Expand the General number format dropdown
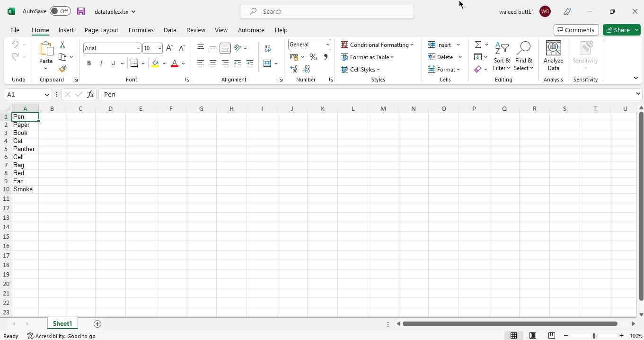The height and width of the screenshot is (340, 644). coord(328,45)
